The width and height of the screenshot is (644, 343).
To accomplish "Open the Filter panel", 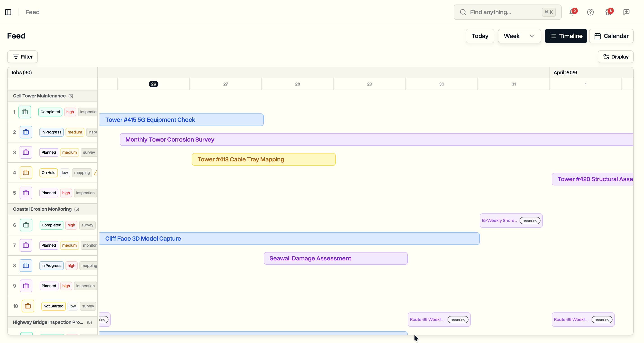I will click(22, 56).
